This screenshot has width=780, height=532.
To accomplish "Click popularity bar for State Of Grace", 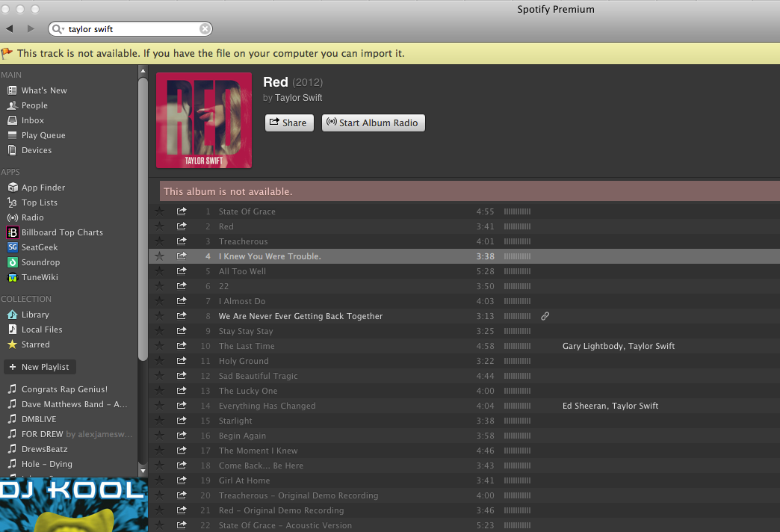I will (x=517, y=211).
